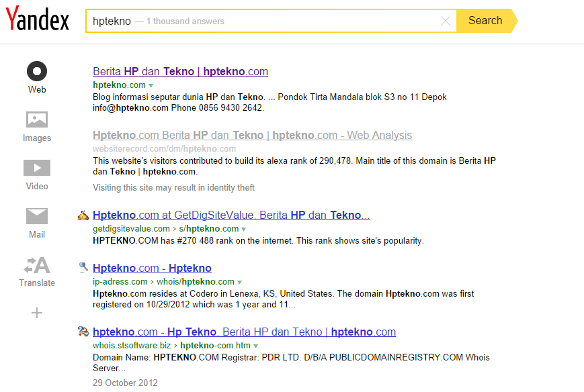Click the whois/hptekno.com path link
The image size is (584, 392).
coord(196,281)
